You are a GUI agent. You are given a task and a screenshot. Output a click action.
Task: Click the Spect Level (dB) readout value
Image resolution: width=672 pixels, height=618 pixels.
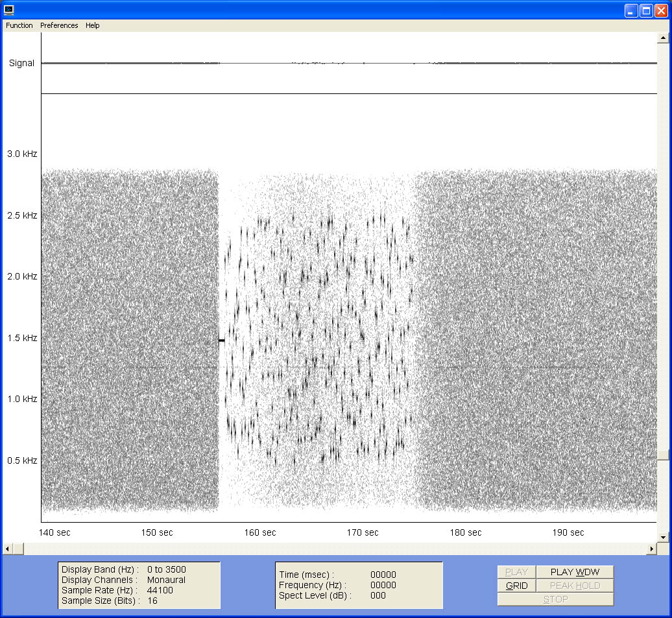point(378,596)
